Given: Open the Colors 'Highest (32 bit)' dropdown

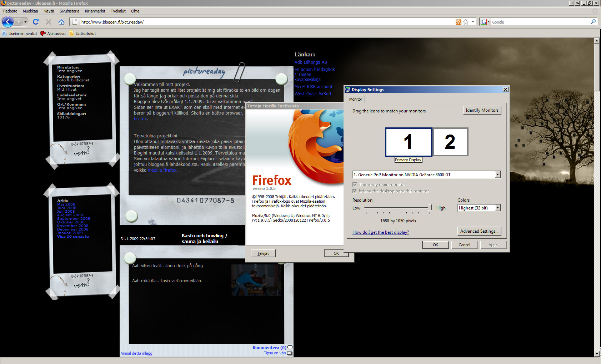Looking at the screenshot, I should [x=479, y=208].
